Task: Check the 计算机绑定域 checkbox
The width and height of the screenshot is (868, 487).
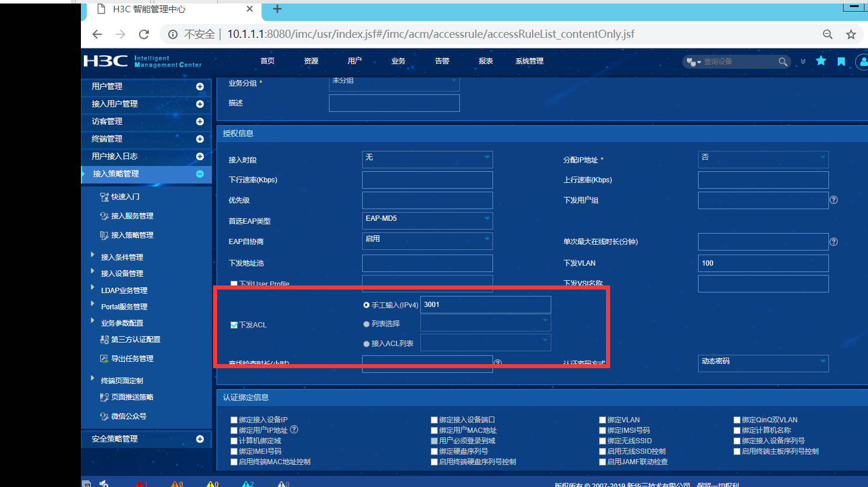Action: point(234,440)
